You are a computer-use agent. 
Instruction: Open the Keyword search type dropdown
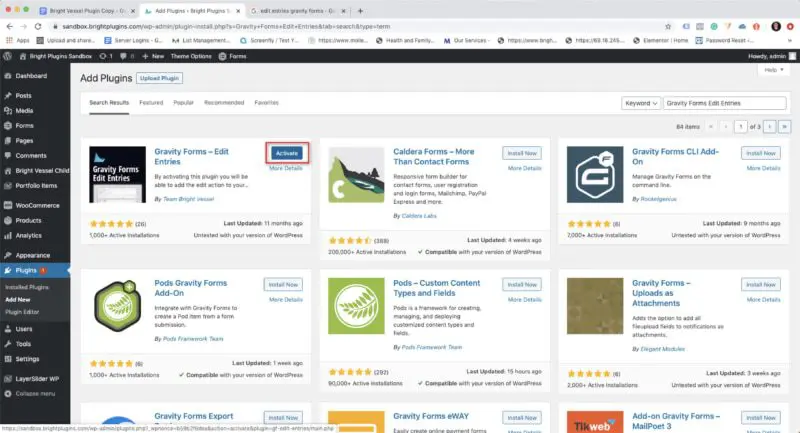pos(640,102)
